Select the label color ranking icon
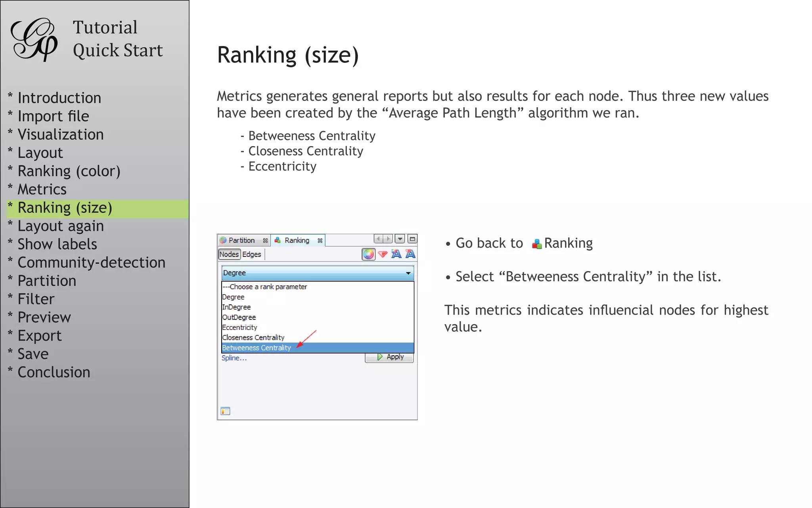The height and width of the screenshot is (508, 812). click(x=396, y=254)
